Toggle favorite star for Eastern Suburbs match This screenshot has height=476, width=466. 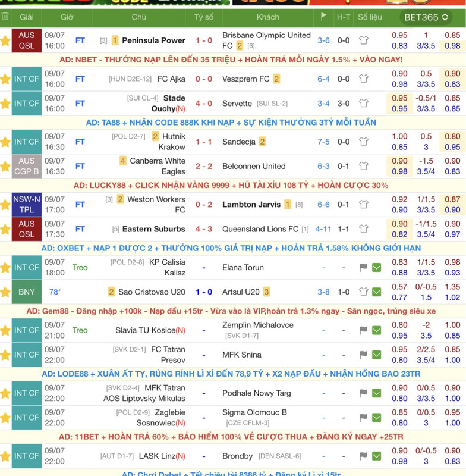[x=5, y=229]
